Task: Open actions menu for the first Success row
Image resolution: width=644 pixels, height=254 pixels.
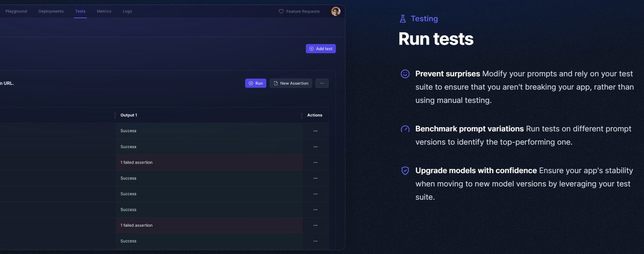Action: coord(315,131)
